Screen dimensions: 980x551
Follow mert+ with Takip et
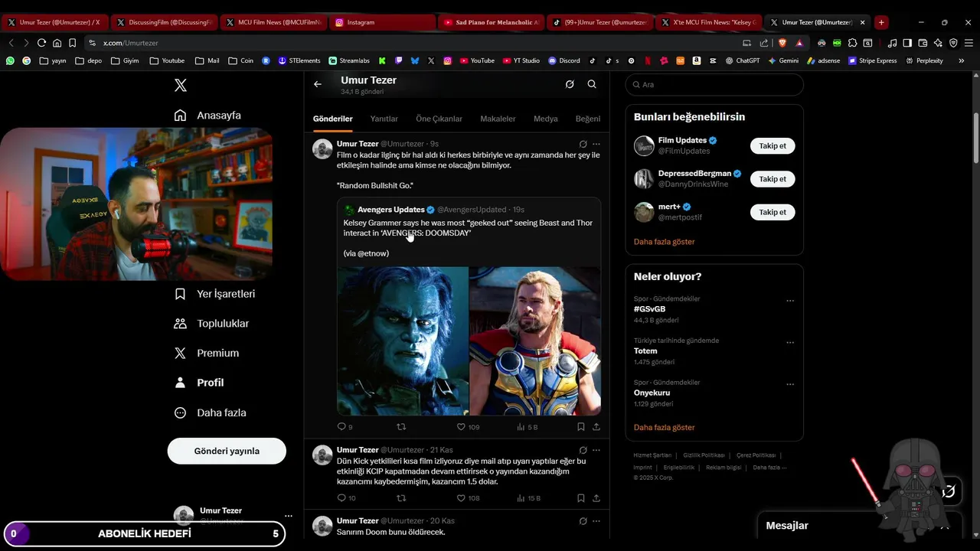[x=773, y=212]
